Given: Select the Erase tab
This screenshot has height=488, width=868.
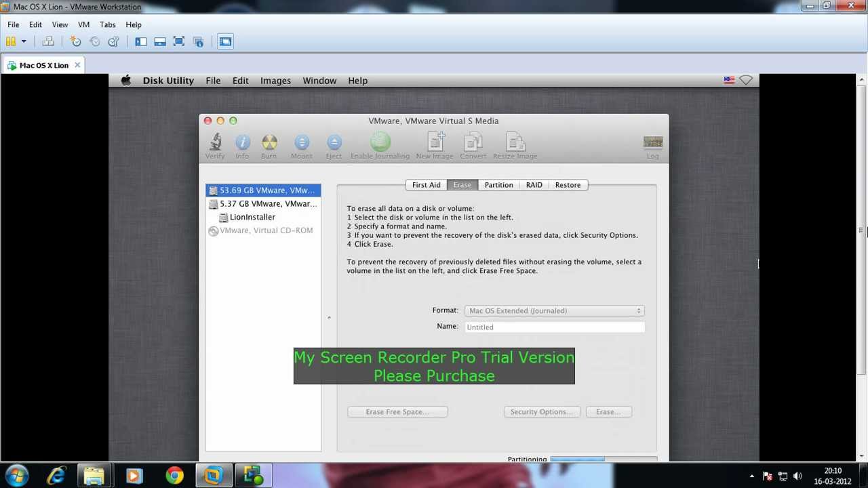Looking at the screenshot, I should click(462, 185).
